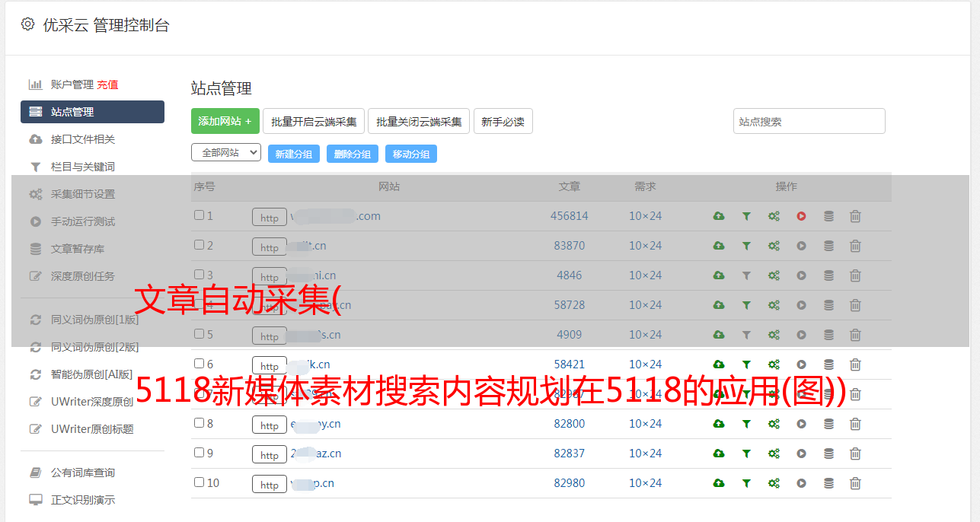Click the cloud upload icon in row 1
Screen dimensions: 980x522
(719, 216)
